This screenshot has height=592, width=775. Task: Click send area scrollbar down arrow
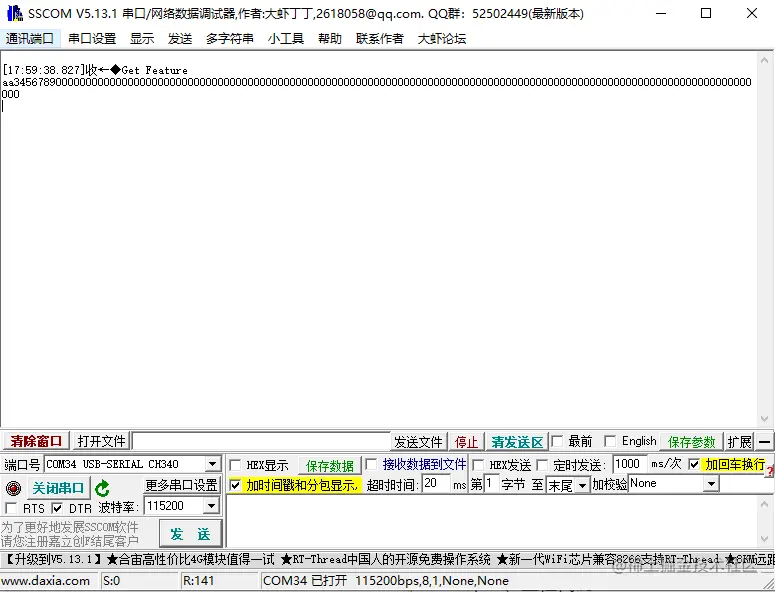(764, 539)
